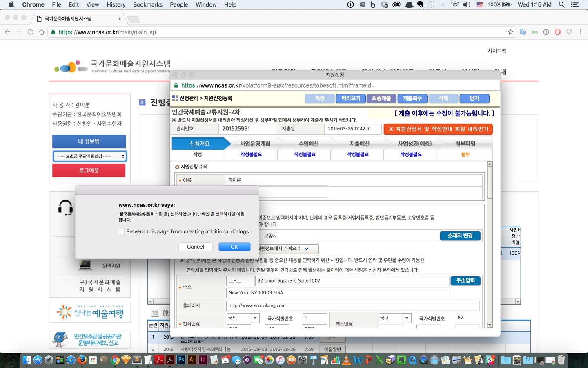Open the Bookmarks menu
The height and width of the screenshot is (368, 588).
pyautogui.click(x=147, y=5)
